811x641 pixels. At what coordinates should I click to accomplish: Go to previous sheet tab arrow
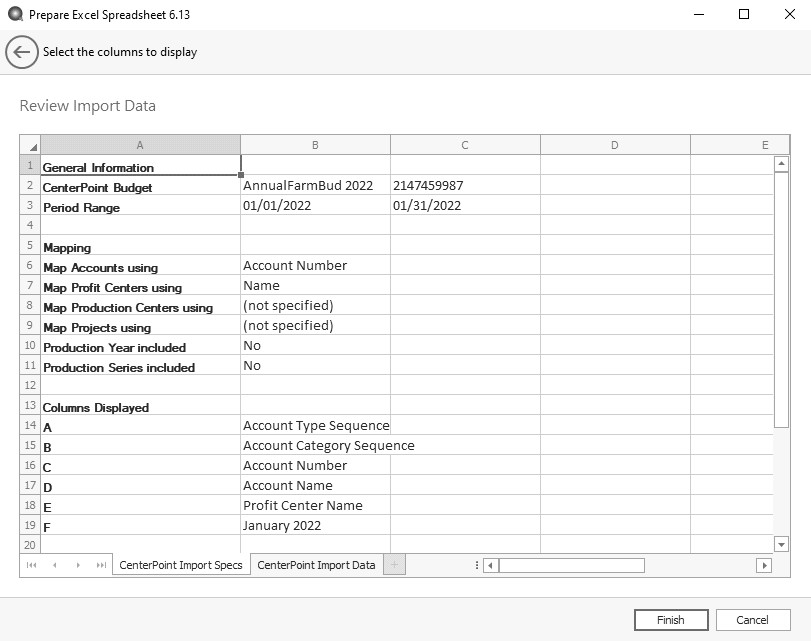54,565
